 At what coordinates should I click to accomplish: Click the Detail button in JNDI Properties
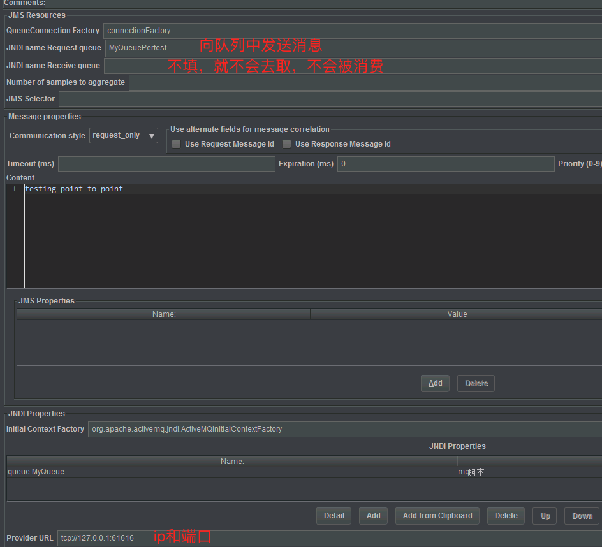[x=332, y=516]
